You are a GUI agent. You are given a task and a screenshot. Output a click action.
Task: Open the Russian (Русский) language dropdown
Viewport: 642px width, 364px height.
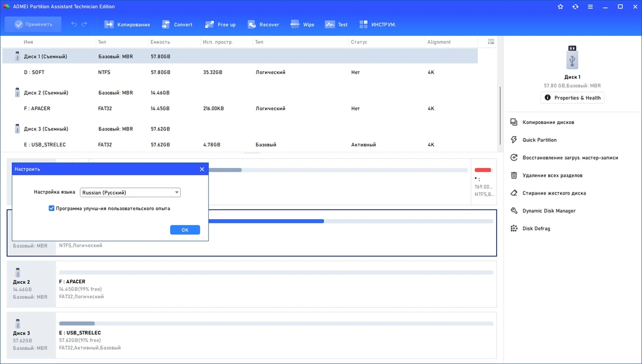coord(130,192)
